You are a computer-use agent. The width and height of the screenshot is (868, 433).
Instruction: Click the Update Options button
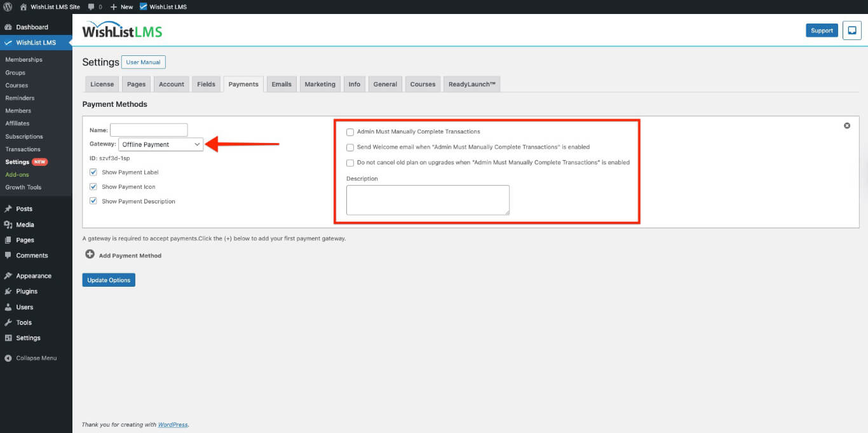(x=109, y=280)
